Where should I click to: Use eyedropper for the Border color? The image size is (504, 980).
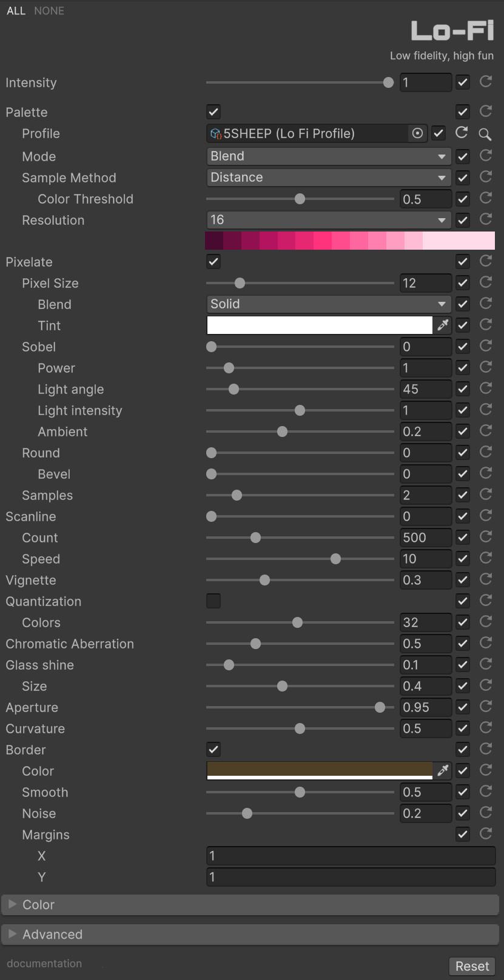click(443, 771)
